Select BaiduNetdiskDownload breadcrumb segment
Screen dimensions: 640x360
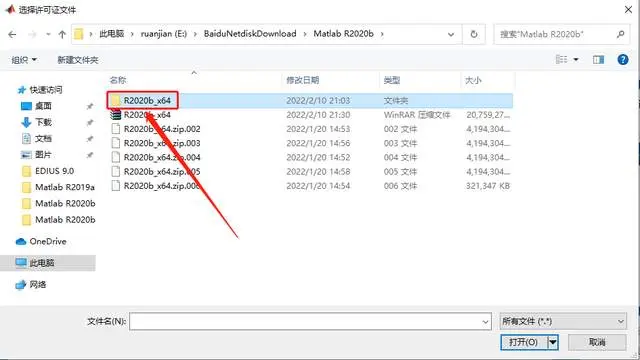tap(250, 34)
